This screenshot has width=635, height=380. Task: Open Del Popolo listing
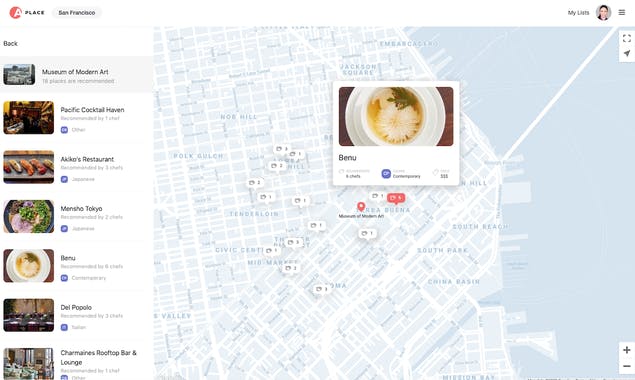74,315
